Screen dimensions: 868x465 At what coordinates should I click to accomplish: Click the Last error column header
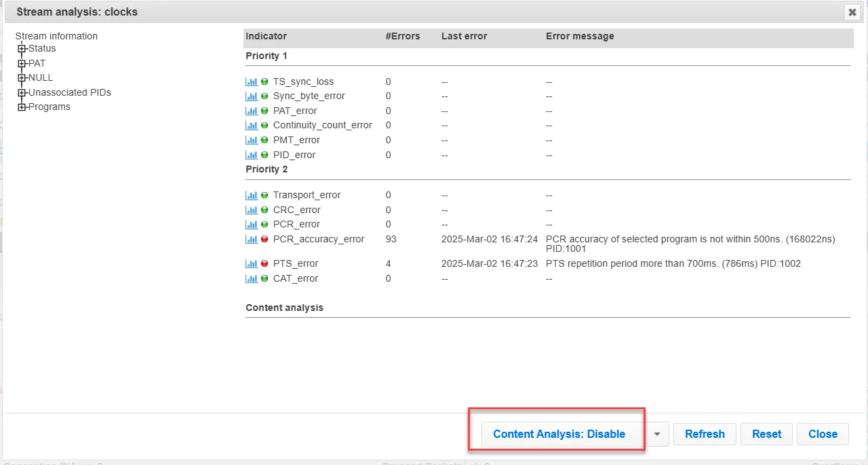(465, 37)
